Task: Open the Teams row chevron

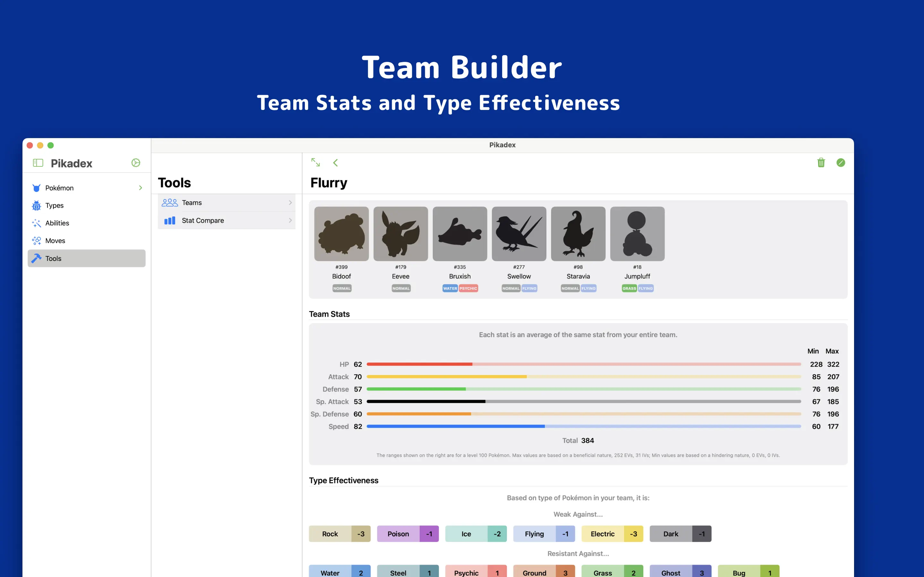Action: [x=290, y=203]
